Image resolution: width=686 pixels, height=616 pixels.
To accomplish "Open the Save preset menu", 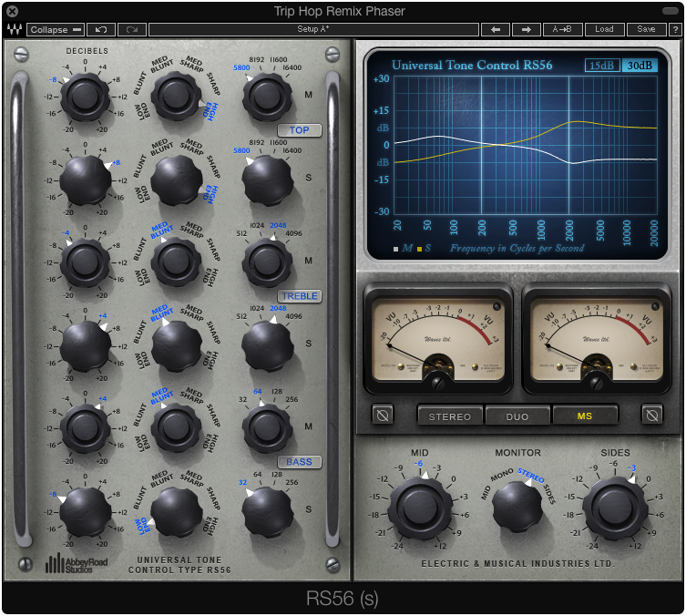I will pos(646,29).
